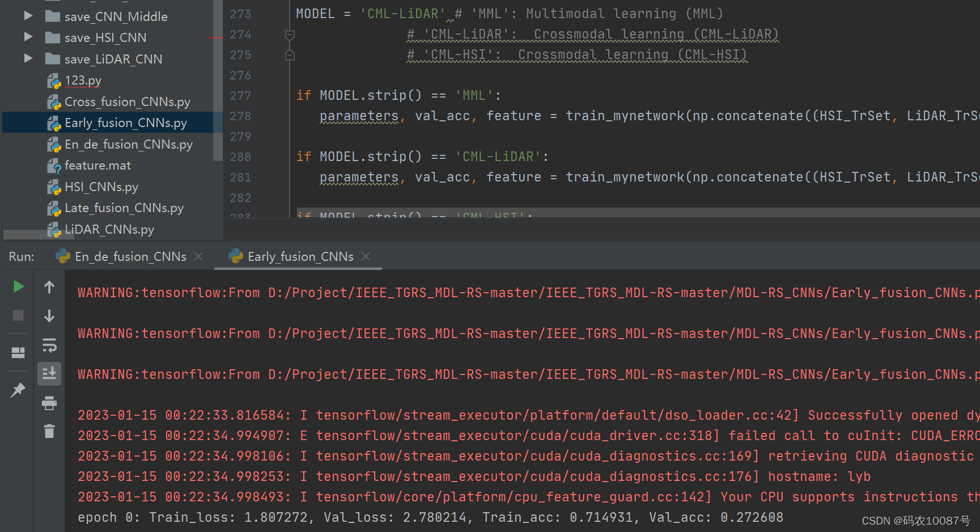Toggle soft-wrap in console
Image resolution: width=980 pixels, height=532 pixels.
pos(49,345)
